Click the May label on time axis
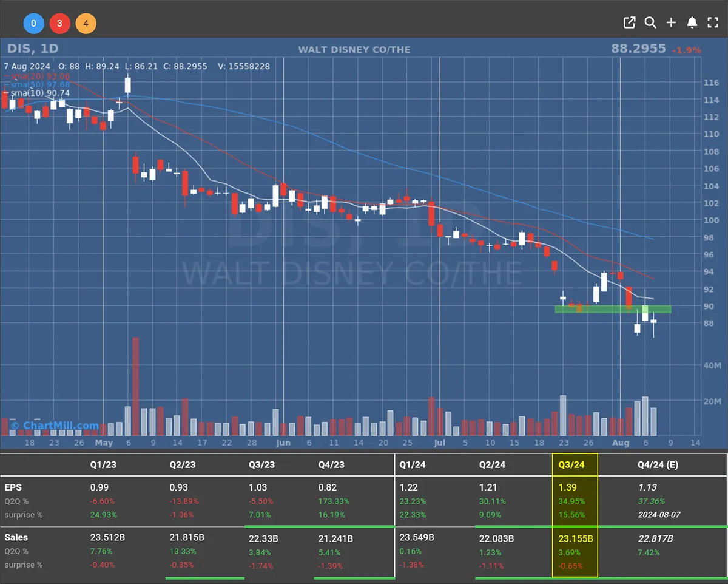The image size is (728, 584). coord(104,443)
